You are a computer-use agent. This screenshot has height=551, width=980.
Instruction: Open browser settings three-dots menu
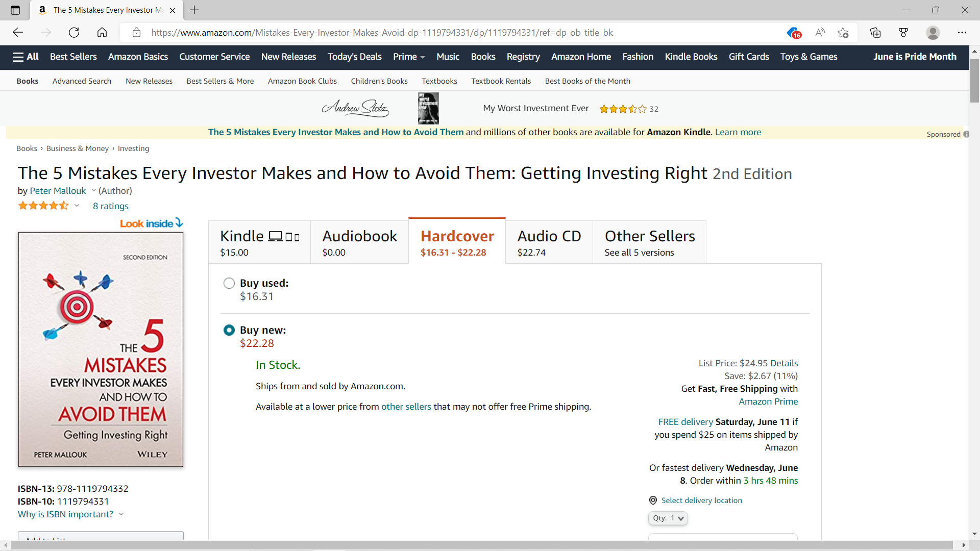962,33
